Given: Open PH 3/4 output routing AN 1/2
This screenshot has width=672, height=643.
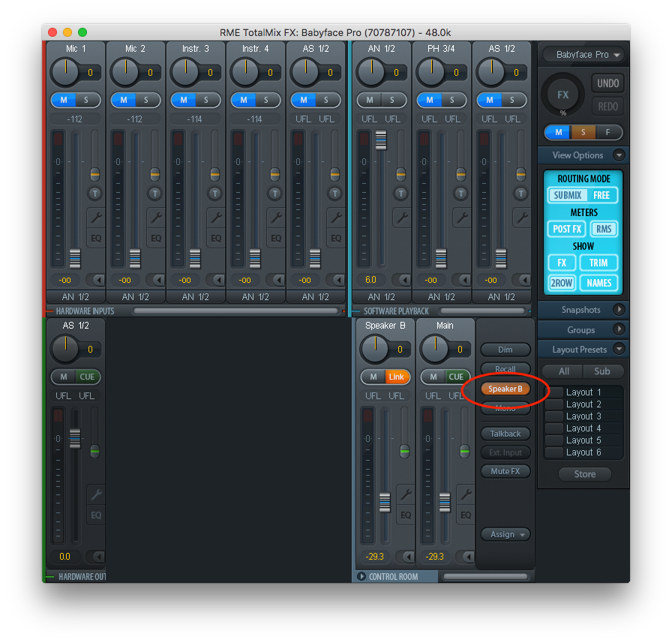Looking at the screenshot, I should click(x=442, y=296).
